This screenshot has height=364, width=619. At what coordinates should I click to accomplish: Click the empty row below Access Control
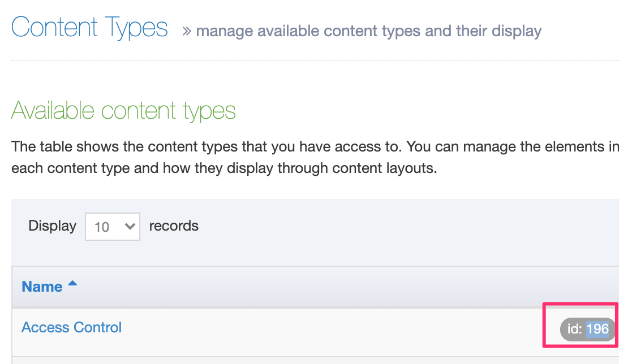click(x=283, y=361)
